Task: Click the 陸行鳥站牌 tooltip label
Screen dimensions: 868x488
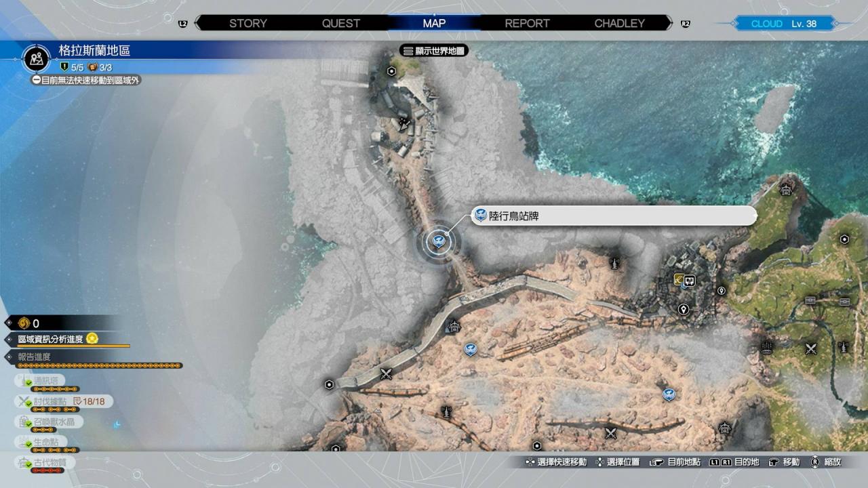Action: [x=614, y=216]
